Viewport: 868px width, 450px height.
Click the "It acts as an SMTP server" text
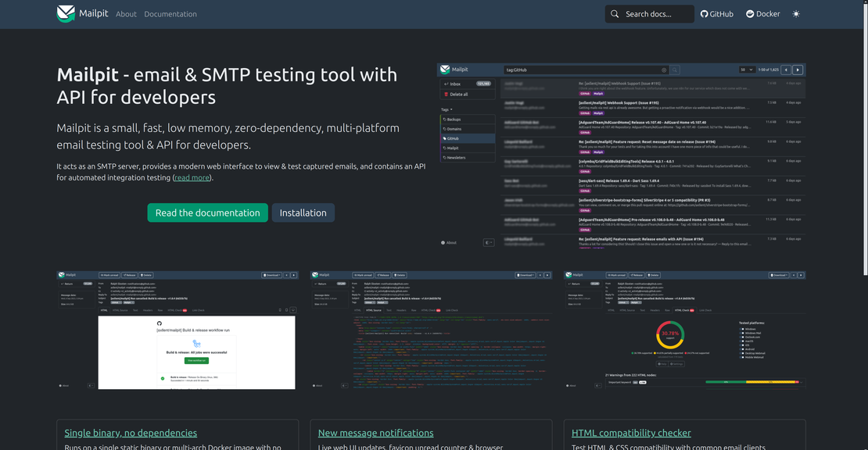(241, 172)
